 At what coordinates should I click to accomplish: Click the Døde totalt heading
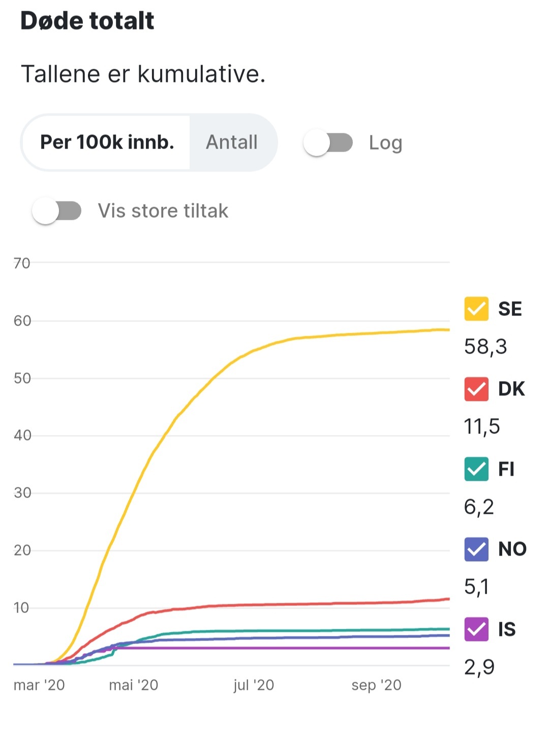point(87,21)
